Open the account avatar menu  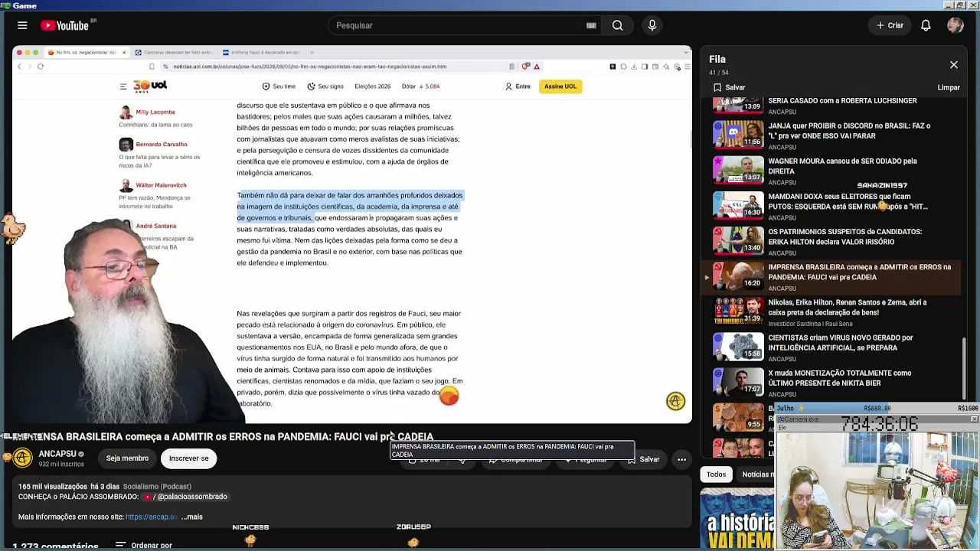955,25
